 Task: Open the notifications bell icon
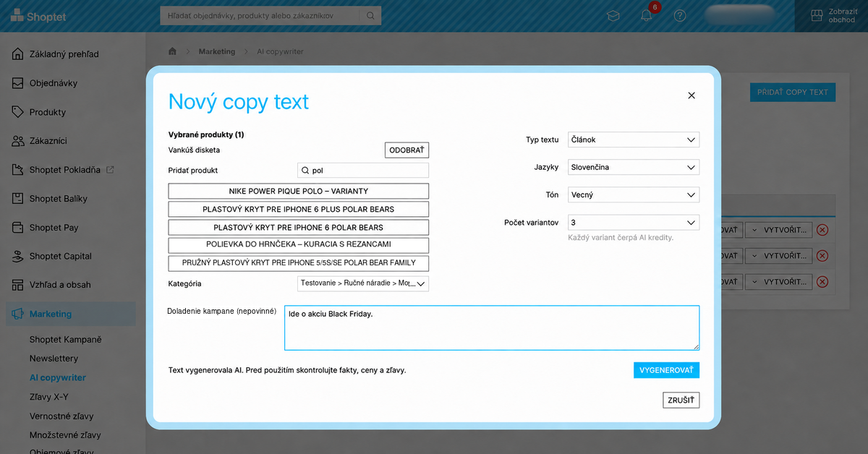point(647,15)
